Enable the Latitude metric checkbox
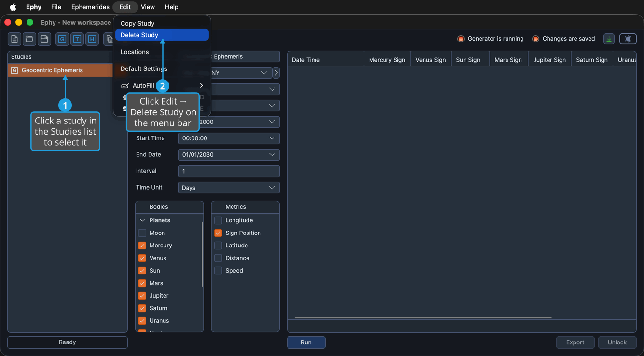Viewport: 644px width, 356px height. pos(218,246)
